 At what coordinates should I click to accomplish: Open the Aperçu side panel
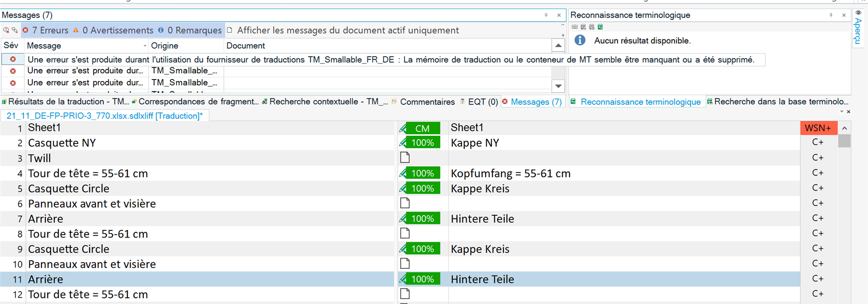click(x=858, y=28)
